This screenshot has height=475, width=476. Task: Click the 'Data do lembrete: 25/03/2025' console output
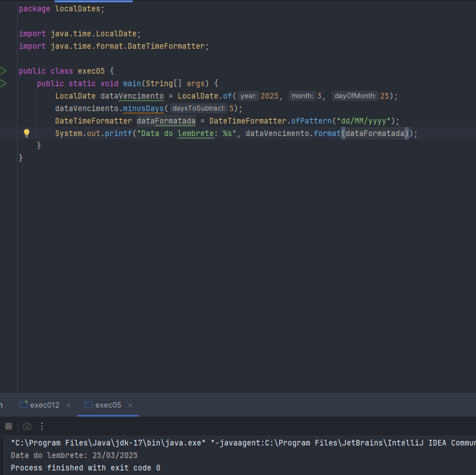tap(74, 455)
